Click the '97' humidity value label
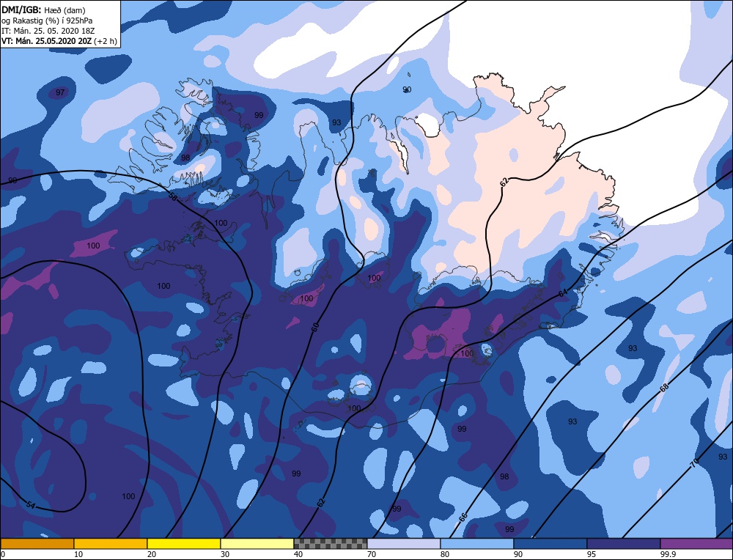 tap(60, 92)
